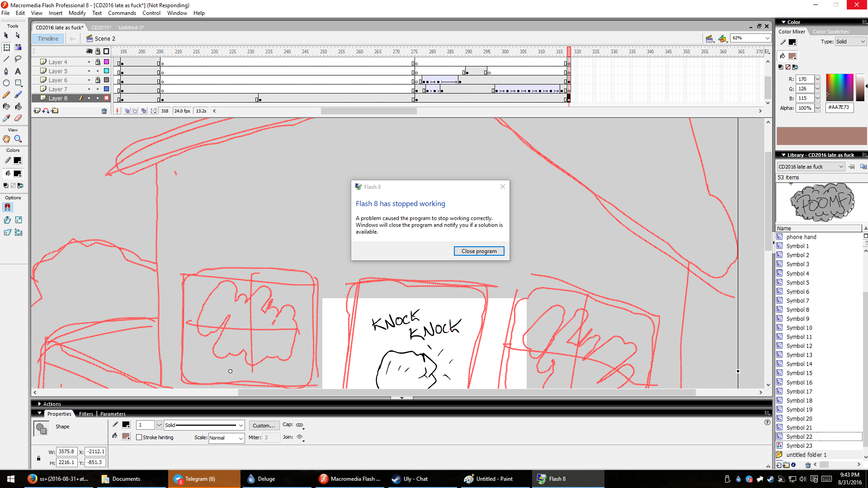Viewport: 868px width, 488px height.
Task: Select the Paint Bucket tool
Action: (x=18, y=107)
